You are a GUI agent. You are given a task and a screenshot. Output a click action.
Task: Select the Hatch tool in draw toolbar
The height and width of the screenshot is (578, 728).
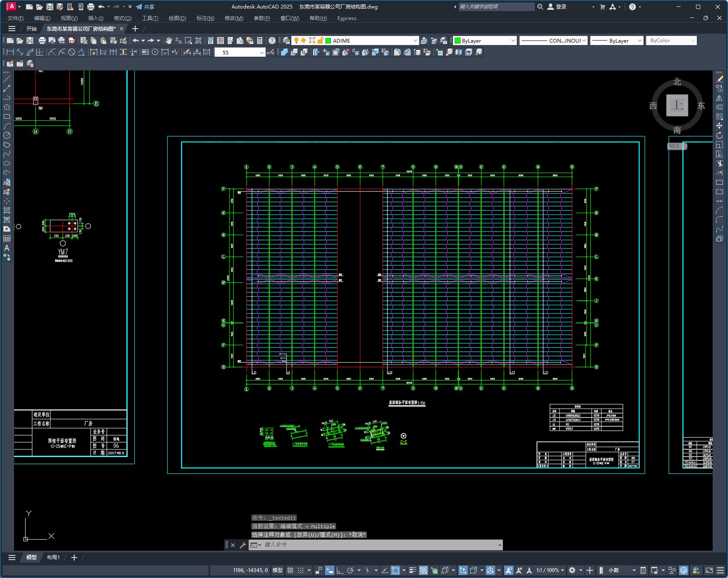7,210
